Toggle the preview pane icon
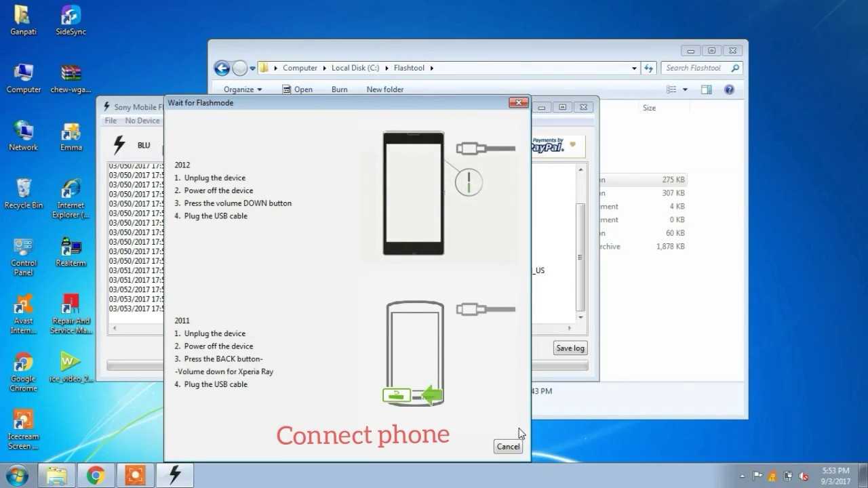This screenshot has height=488, width=868. tap(707, 89)
